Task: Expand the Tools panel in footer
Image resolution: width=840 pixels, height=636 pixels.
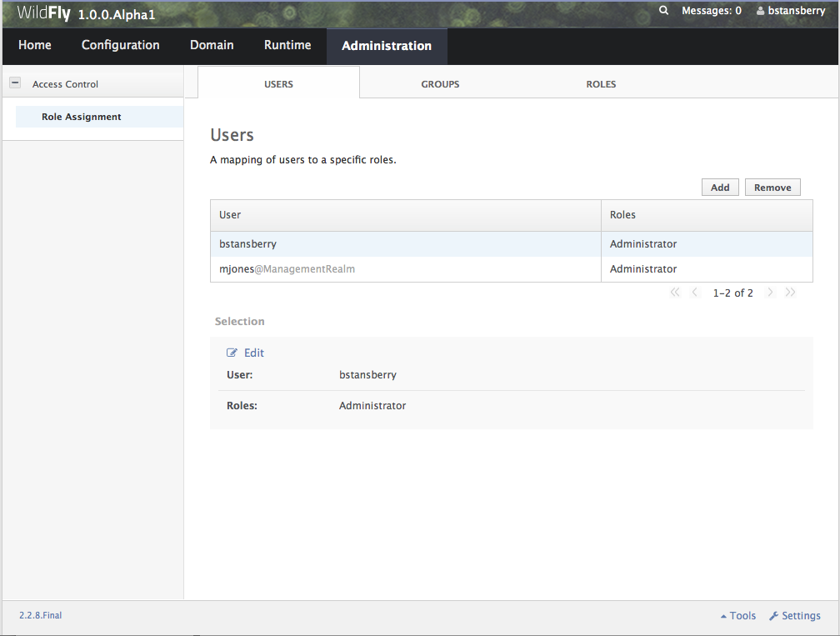Action: [737, 616]
